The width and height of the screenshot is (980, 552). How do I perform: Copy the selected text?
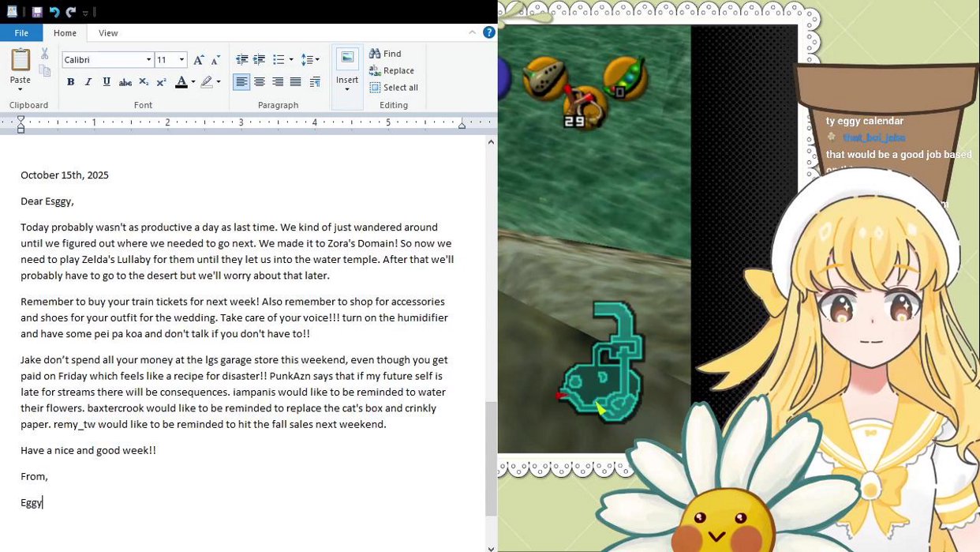point(45,71)
